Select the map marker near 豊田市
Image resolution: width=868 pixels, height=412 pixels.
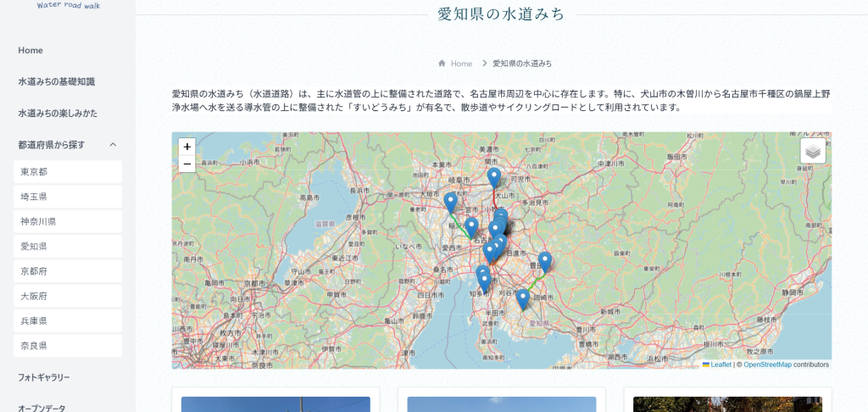click(545, 261)
